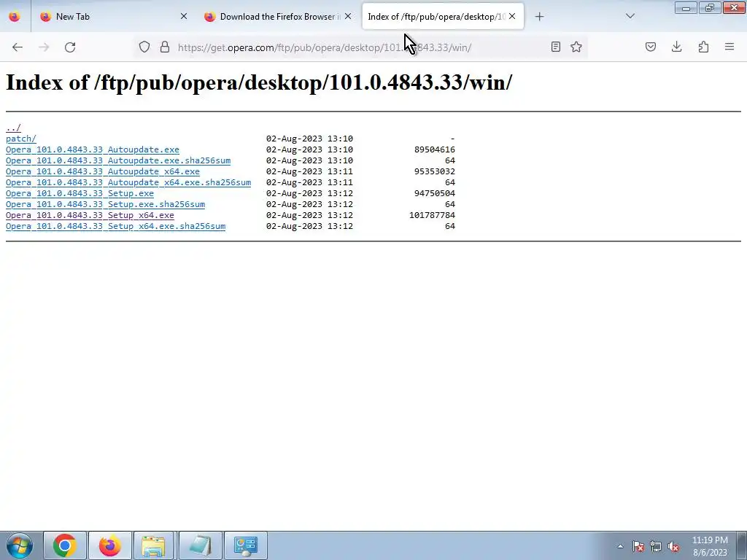
Task: Switch to Download the Firefox Browser tab
Action: point(279,17)
